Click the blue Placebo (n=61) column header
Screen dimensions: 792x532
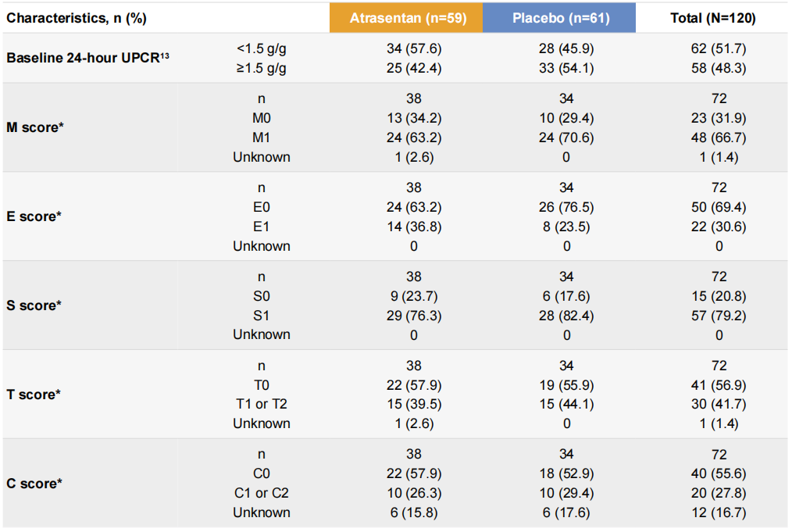(x=558, y=18)
